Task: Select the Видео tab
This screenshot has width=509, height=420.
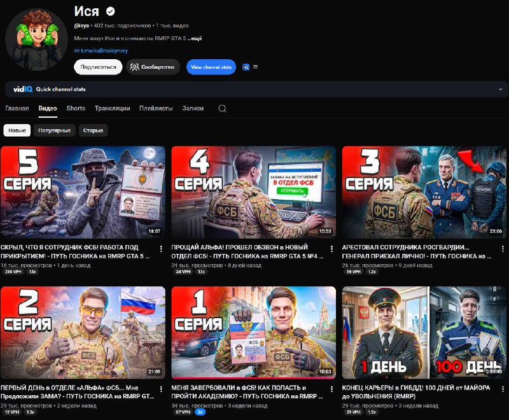Action: tap(48, 108)
